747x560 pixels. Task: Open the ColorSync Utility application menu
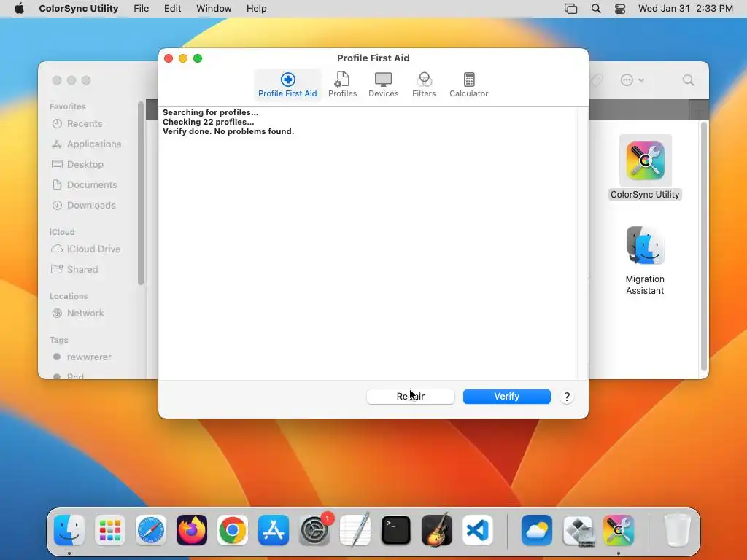[79, 9]
